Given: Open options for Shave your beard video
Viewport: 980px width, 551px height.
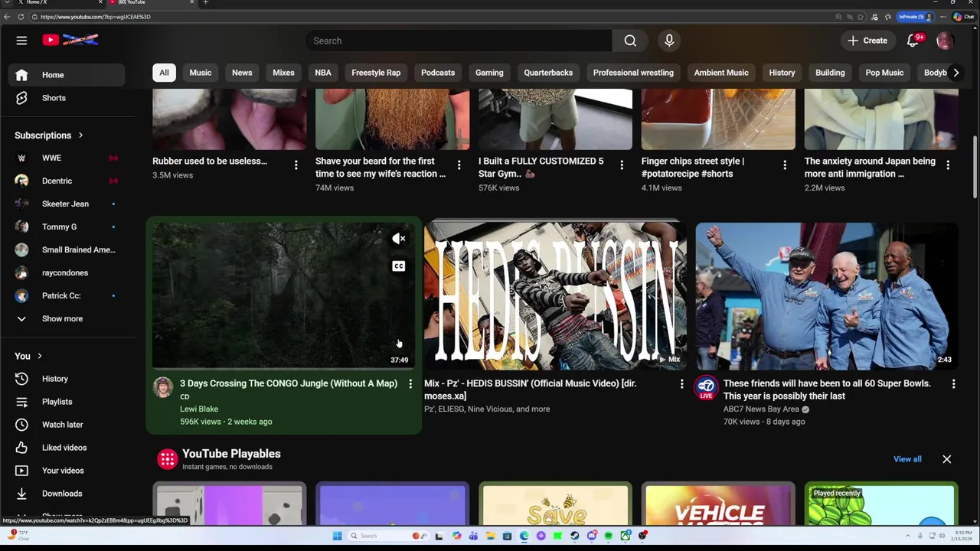Looking at the screenshot, I should 459,165.
